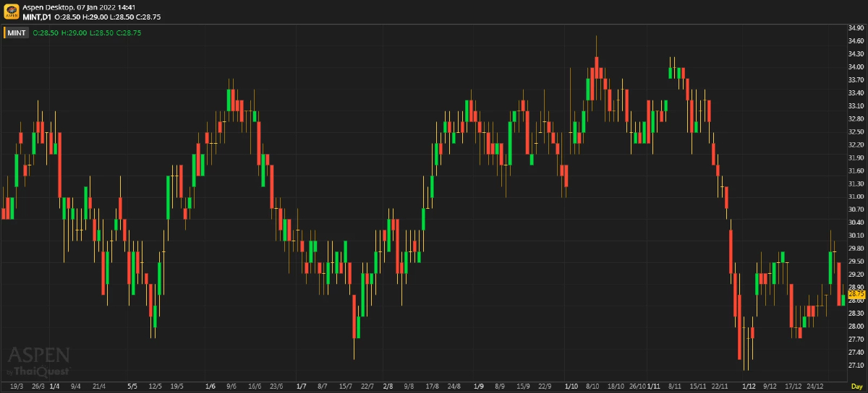Click the bold 5/5 date label

(x=132, y=386)
